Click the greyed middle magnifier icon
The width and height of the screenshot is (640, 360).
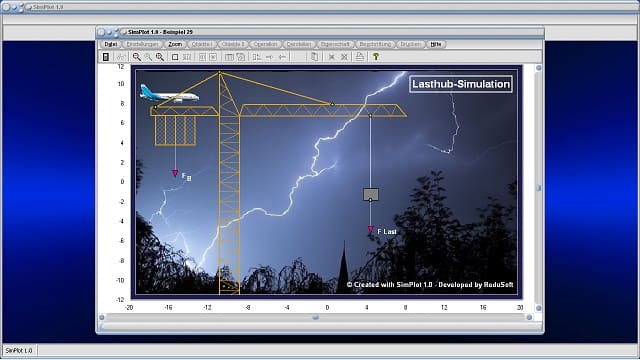click(x=148, y=57)
